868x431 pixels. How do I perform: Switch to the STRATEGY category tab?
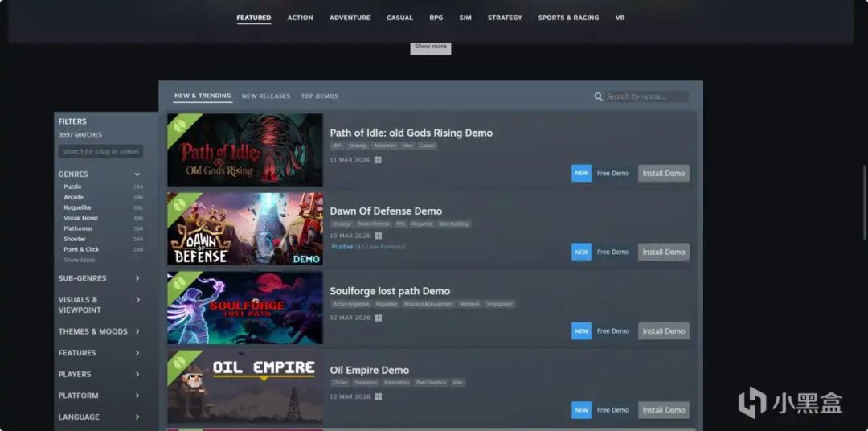coord(505,18)
